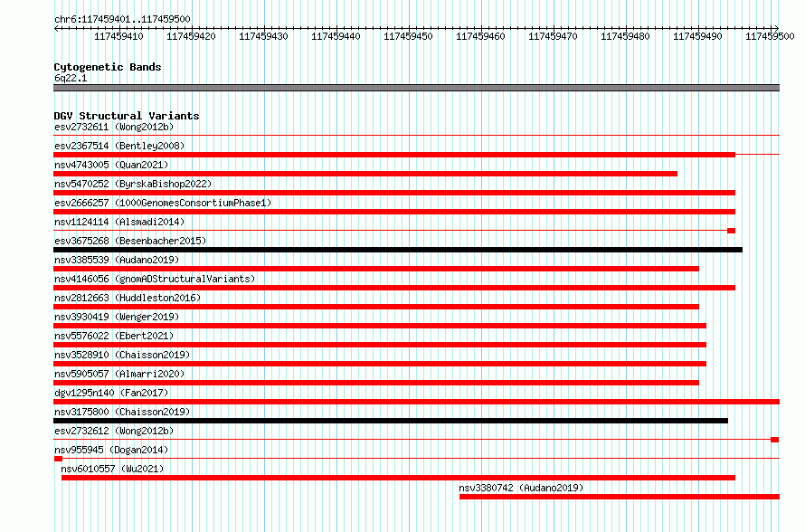Open variant esv3675268 (Besenbacher2015) label
Image resolution: width=805 pixels, height=532 pixels.
coord(130,241)
